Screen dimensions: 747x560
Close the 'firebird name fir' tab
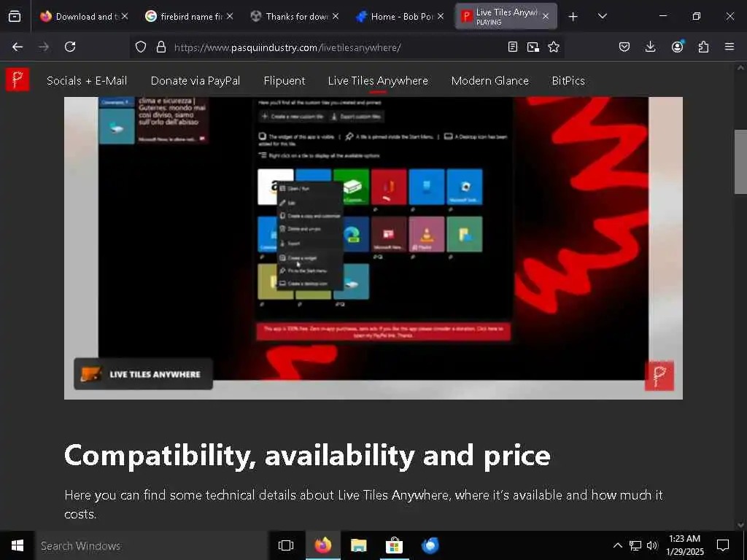coord(230,16)
